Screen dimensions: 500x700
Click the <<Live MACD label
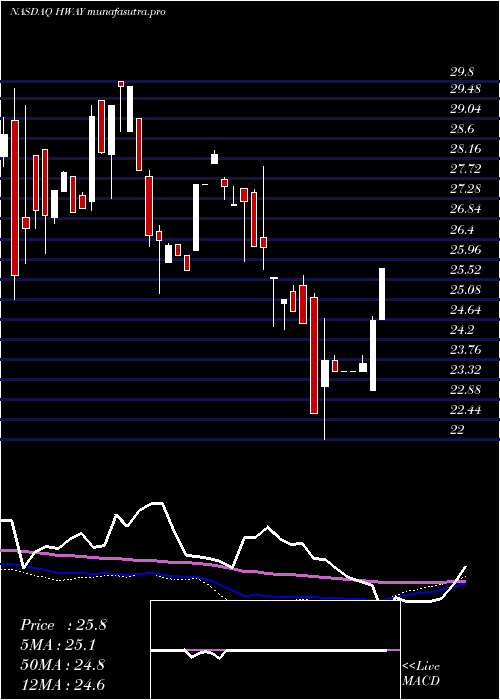(x=421, y=673)
